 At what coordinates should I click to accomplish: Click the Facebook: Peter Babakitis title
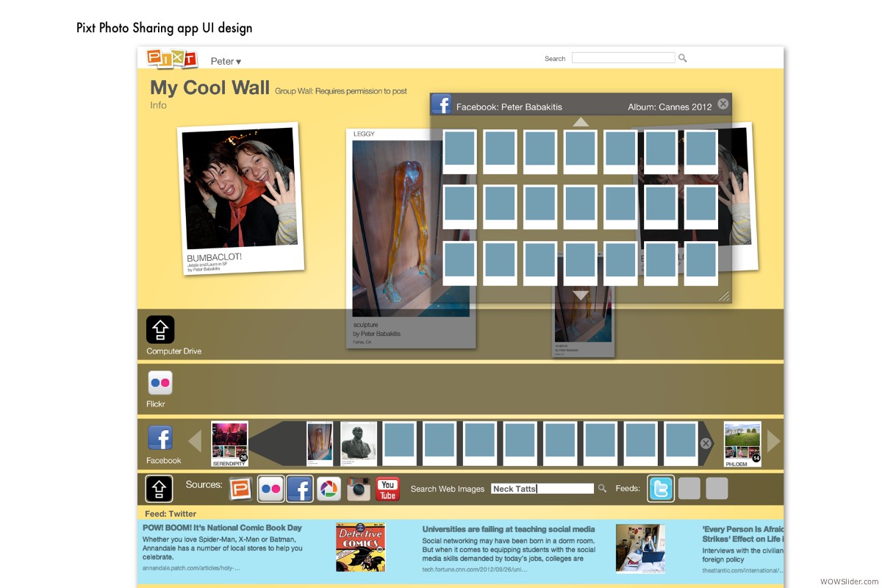tap(509, 107)
